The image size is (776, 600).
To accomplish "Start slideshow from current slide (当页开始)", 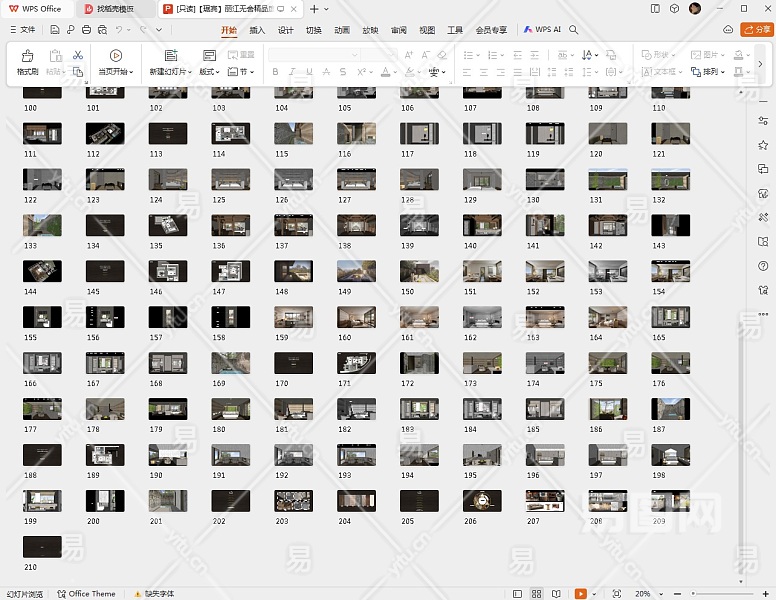I will pyautogui.click(x=116, y=56).
